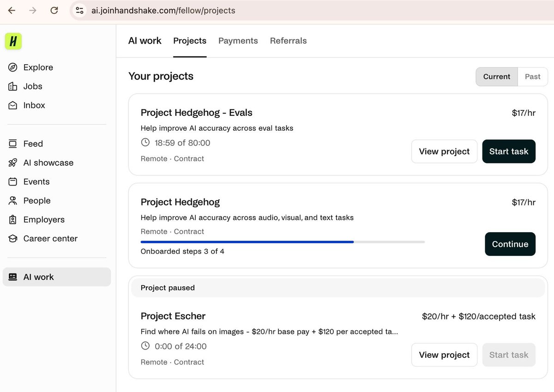Click $20/hr + $120/accepted task rate
554x392 pixels.
(479, 316)
